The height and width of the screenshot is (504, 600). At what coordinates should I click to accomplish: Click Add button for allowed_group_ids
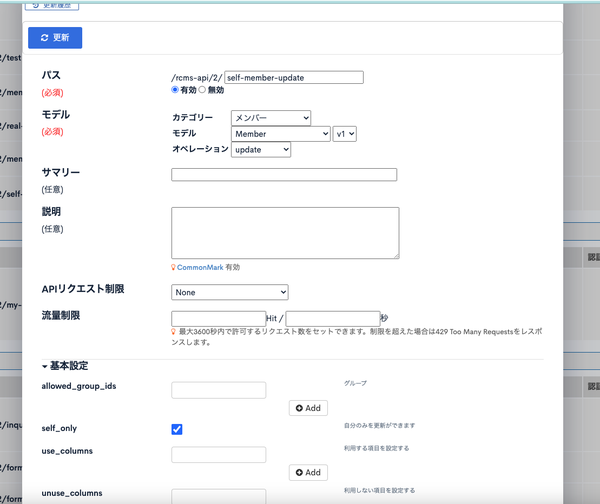[x=308, y=408]
